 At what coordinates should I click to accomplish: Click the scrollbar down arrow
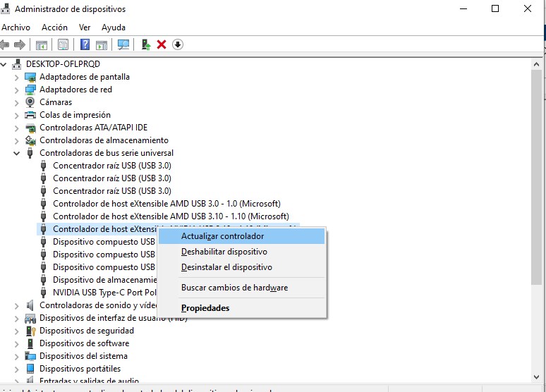click(x=536, y=377)
